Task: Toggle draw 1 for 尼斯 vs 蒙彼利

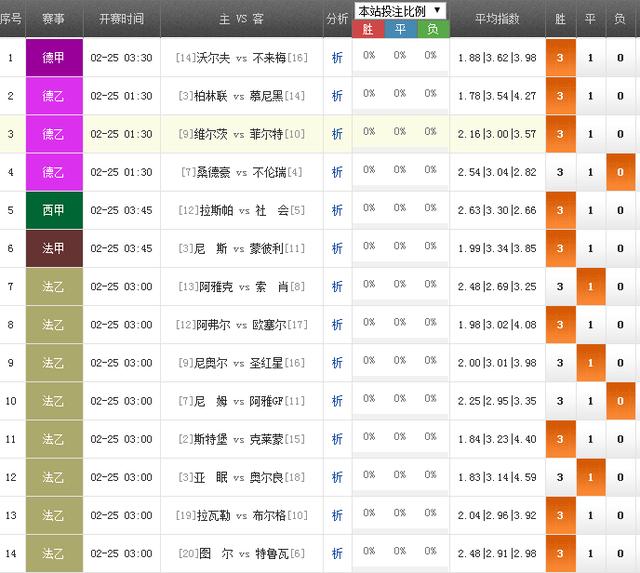Action: point(590,248)
